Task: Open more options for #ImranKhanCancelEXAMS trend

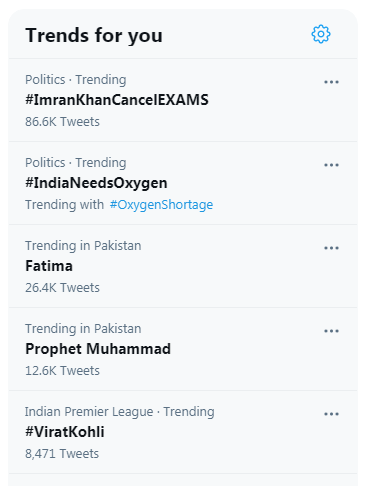Action: tap(331, 82)
